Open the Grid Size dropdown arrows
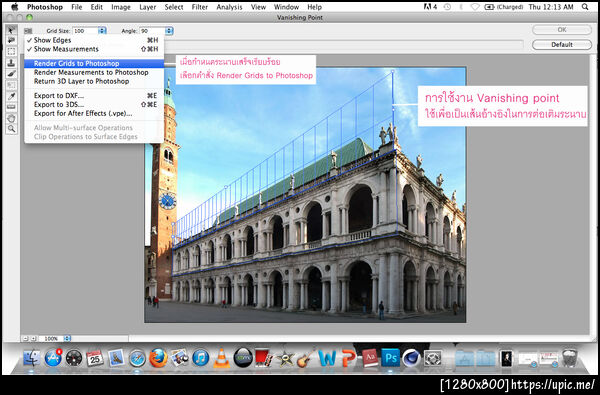 point(102,31)
